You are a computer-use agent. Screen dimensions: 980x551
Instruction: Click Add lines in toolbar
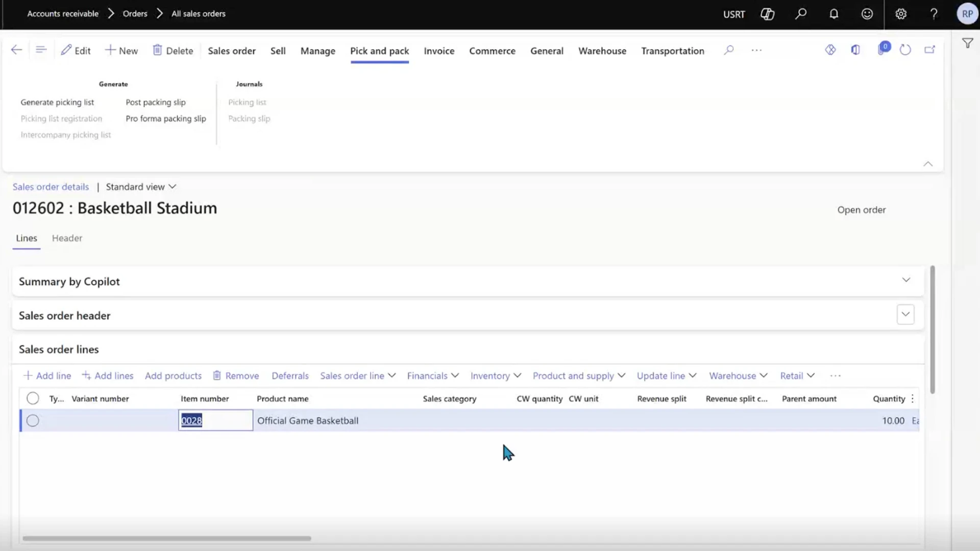(x=108, y=375)
